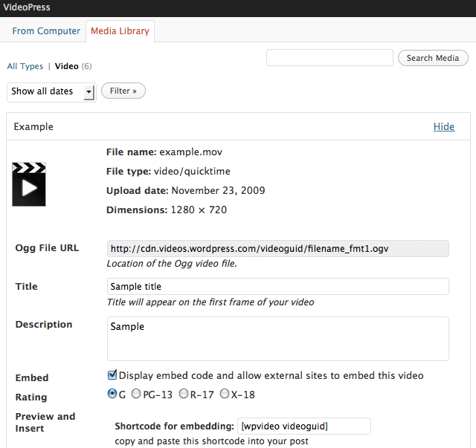Image resolution: width=476 pixels, height=448 pixels.
Task: Click the Filter button
Action: click(x=123, y=91)
